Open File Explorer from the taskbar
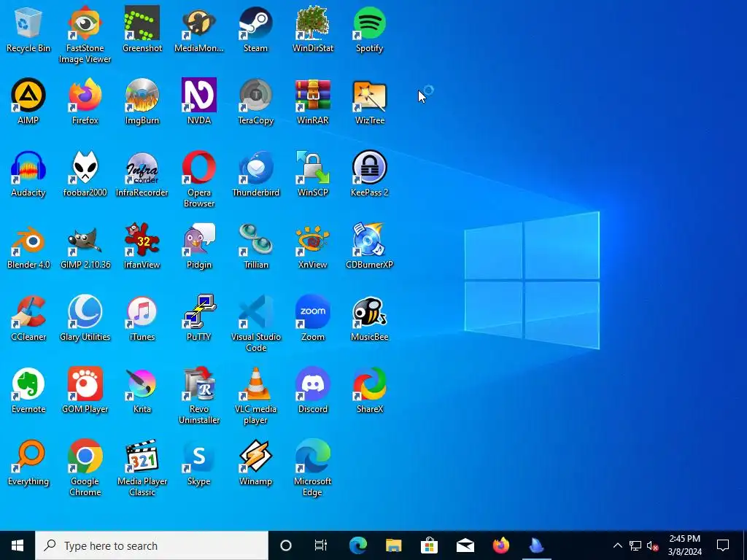 (393, 545)
